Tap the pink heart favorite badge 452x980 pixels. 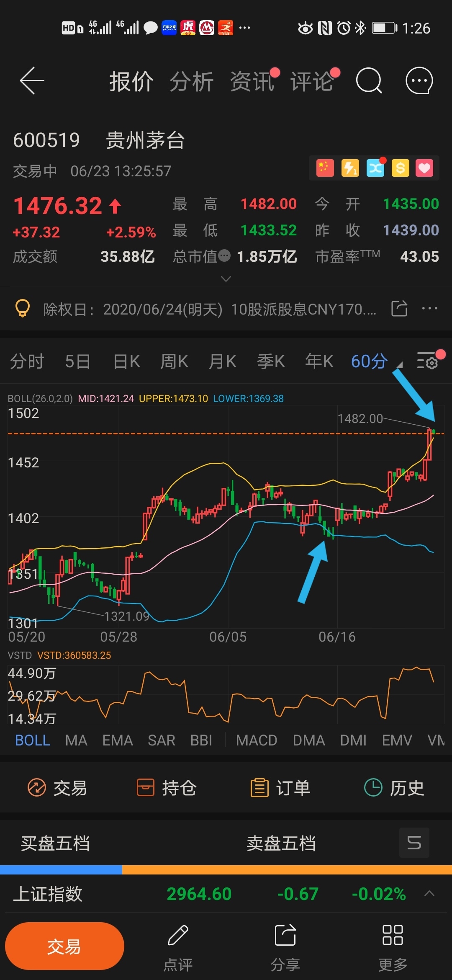pos(424,168)
